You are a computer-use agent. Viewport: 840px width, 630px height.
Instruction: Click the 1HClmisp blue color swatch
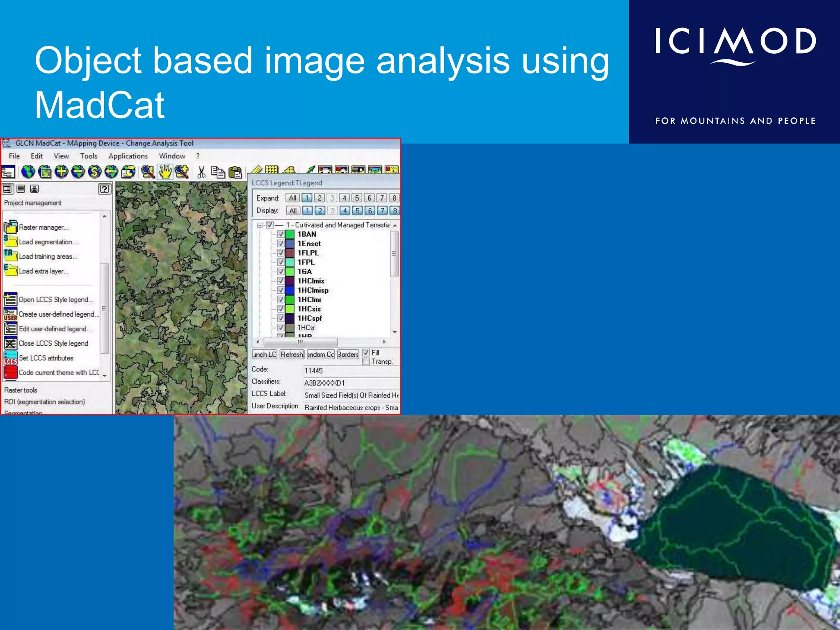290,290
